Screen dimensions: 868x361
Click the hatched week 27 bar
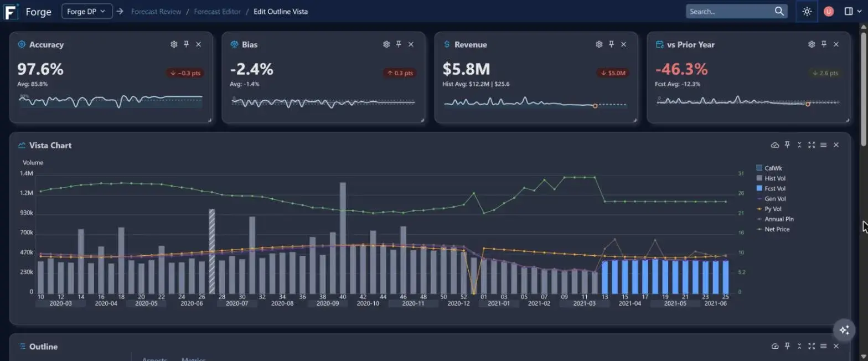(211, 251)
